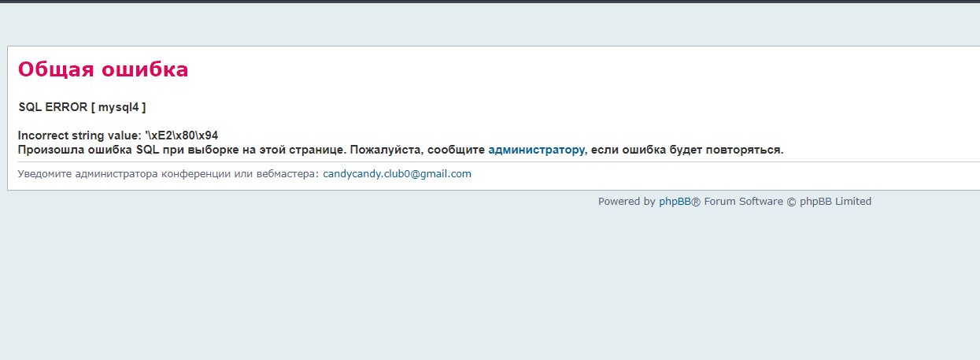Click the Общая ошибка heading

(x=103, y=69)
